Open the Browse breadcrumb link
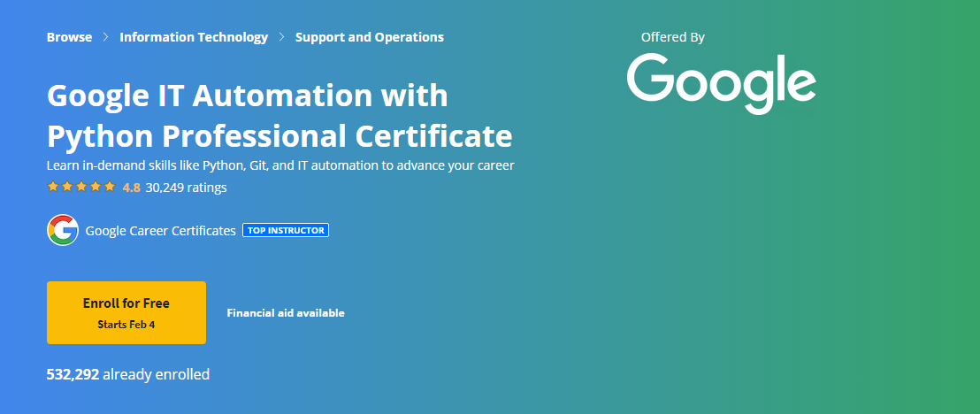The image size is (980, 414). tap(69, 37)
